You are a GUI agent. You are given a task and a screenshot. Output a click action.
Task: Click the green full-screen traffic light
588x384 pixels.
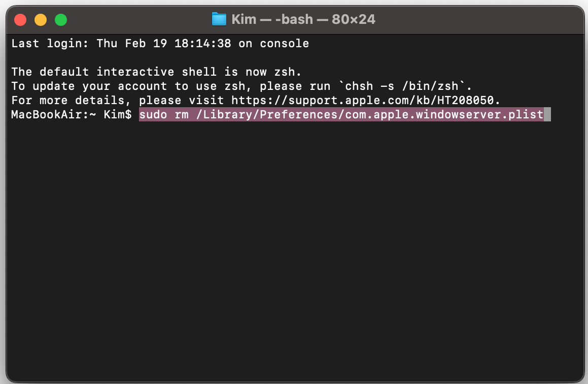(60, 19)
